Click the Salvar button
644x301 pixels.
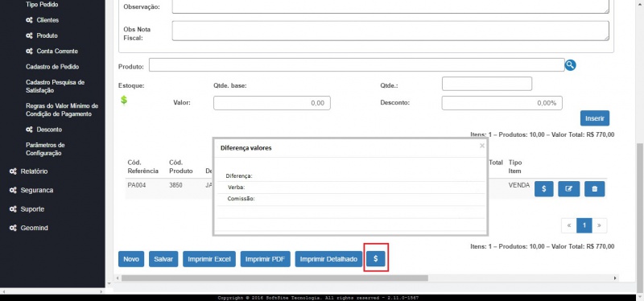coord(163,259)
